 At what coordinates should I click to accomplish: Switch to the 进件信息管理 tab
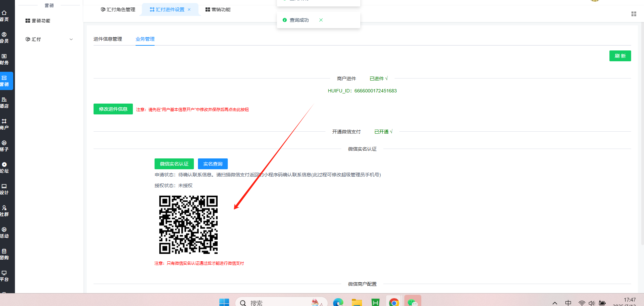click(x=108, y=39)
